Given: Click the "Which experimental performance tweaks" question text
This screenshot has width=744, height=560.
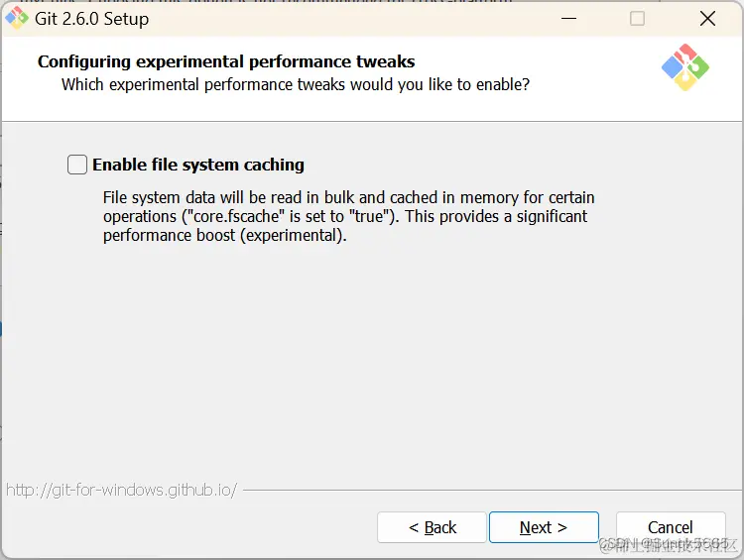Looking at the screenshot, I should click(x=296, y=85).
